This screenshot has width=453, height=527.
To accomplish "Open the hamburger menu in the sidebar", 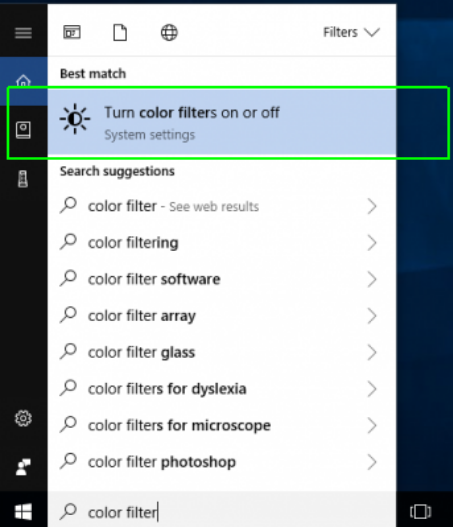I will pyautogui.click(x=23, y=33).
